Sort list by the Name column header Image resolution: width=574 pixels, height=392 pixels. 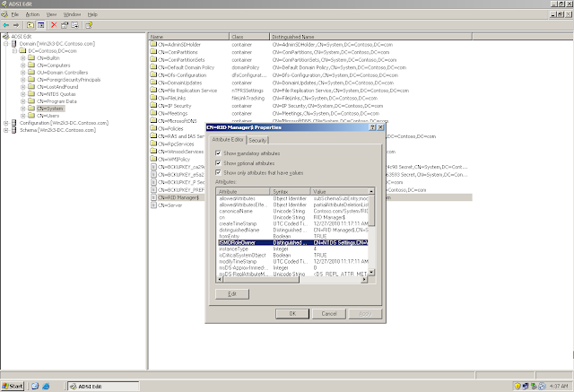(189, 37)
